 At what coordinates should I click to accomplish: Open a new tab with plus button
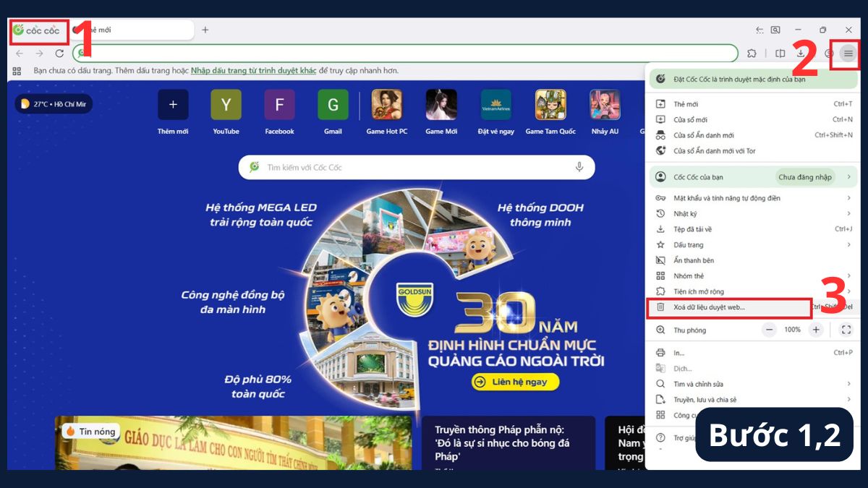205,30
